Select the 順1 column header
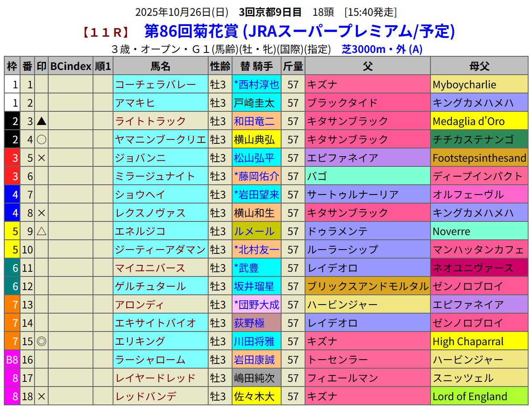The width and height of the screenshot is (532, 410). (x=103, y=66)
